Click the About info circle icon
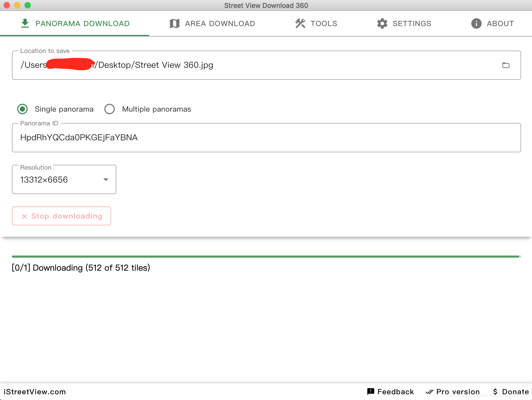The width and height of the screenshot is (532, 400). 476,23
